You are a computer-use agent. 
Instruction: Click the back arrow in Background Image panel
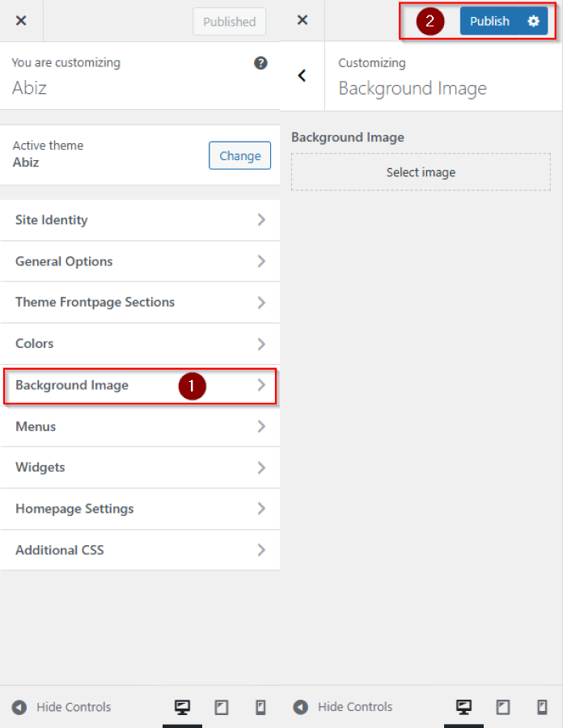coord(303,76)
